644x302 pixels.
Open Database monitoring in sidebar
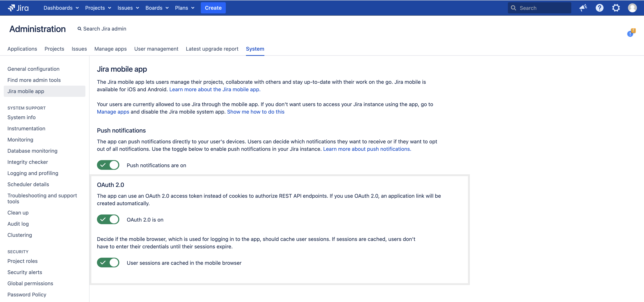[x=32, y=151]
